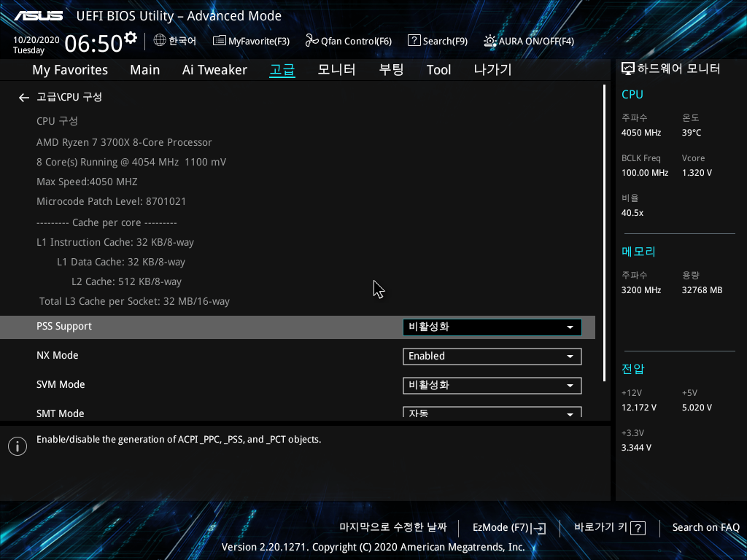The width and height of the screenshot is (747, 560).
Task: Click the globe language icon
Action: pos(160,41)
